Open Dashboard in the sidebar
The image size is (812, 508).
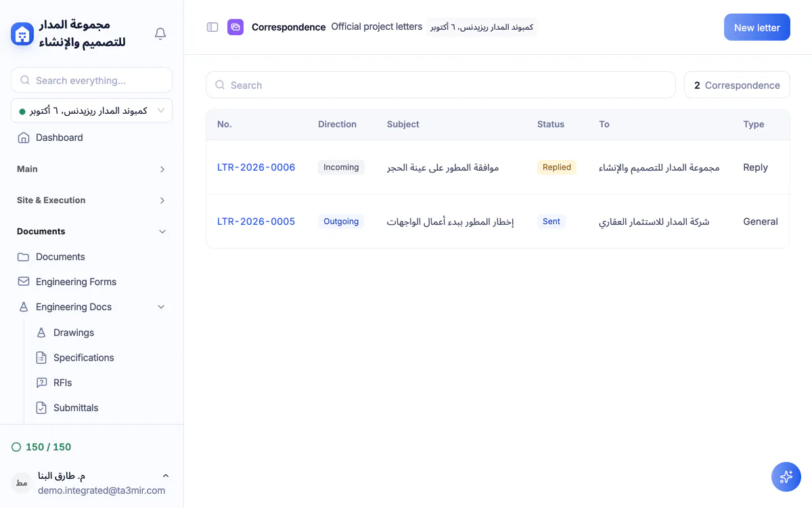pyautogui.click(x=91, y=137)
